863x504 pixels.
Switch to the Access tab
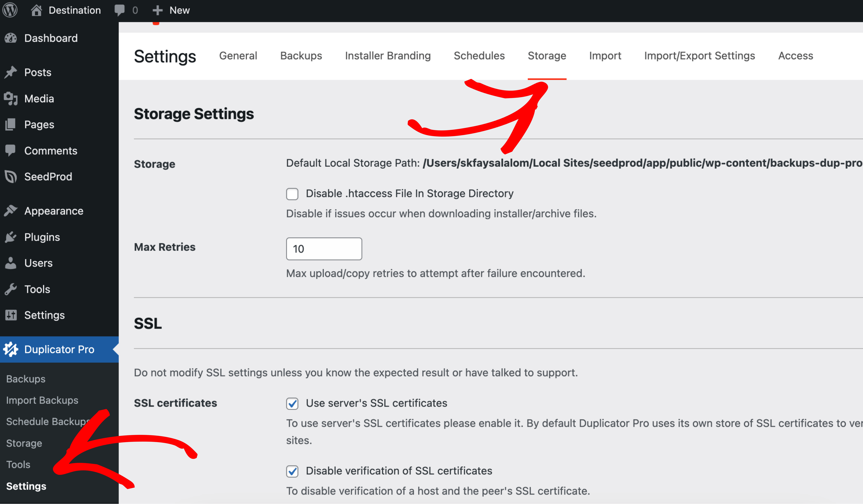click(x=796, y=56)
